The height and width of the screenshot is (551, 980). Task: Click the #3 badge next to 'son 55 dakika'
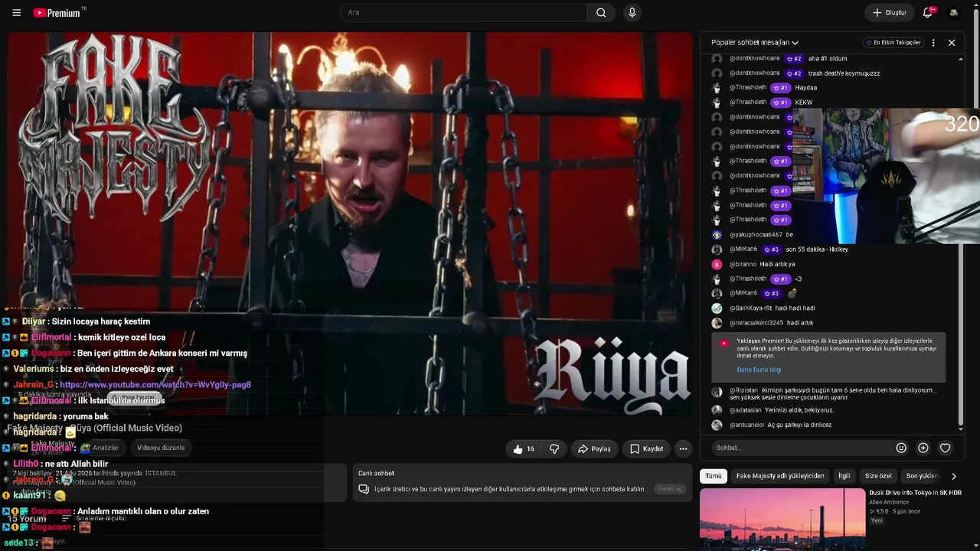[x=771, y=249]
